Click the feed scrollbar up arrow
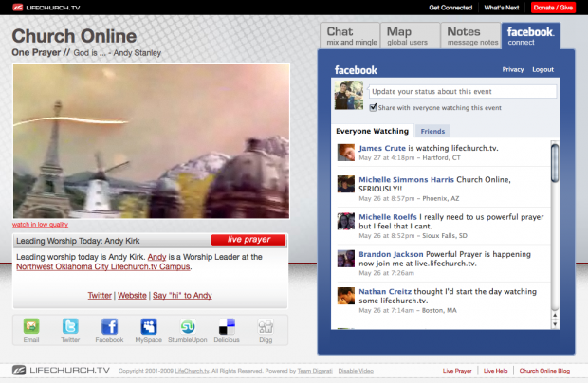This screenshot has width=588, height=383. (555, 315)
